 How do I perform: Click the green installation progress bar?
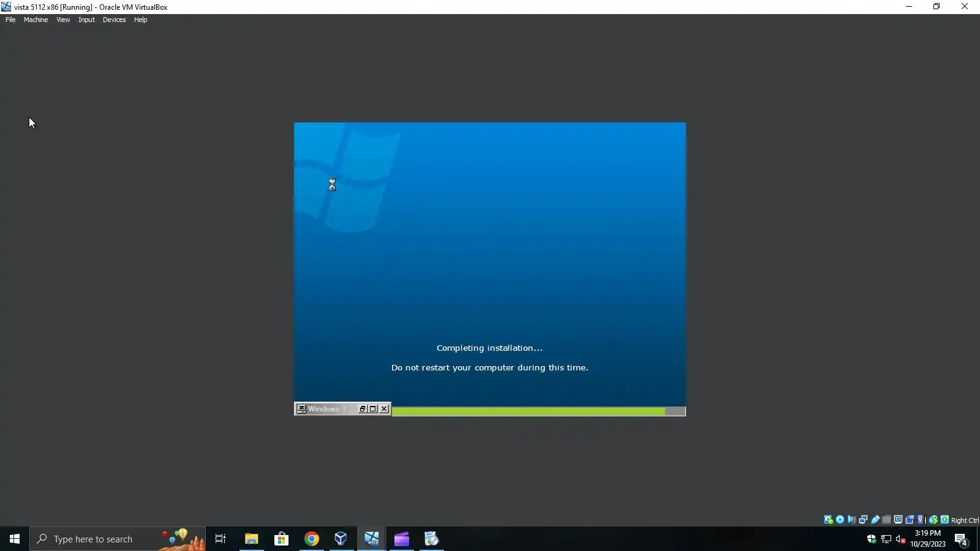[x=529, y=411]
